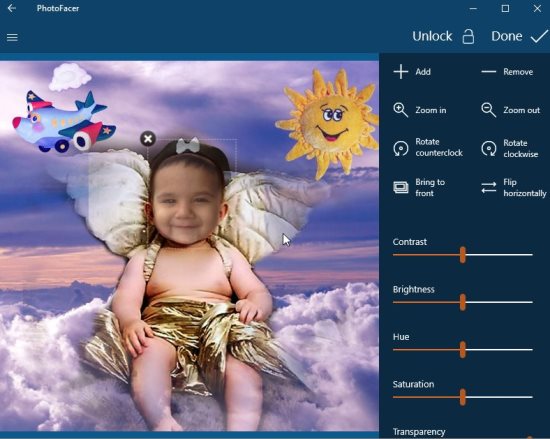Viewport: 550px width, 439px height.
Task: Click Flip horizontally icon
Action: (x=489, y=188)
